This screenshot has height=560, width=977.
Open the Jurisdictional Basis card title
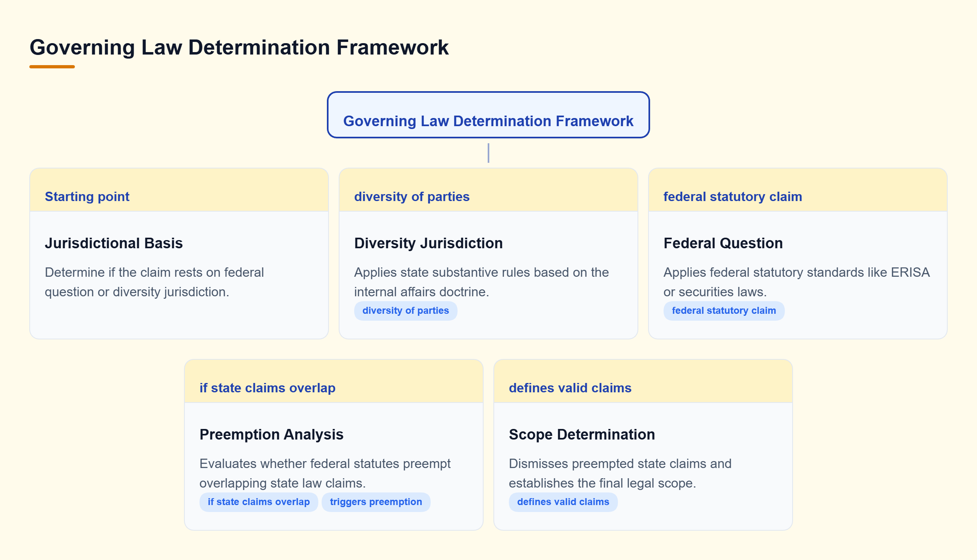[114, 243]
